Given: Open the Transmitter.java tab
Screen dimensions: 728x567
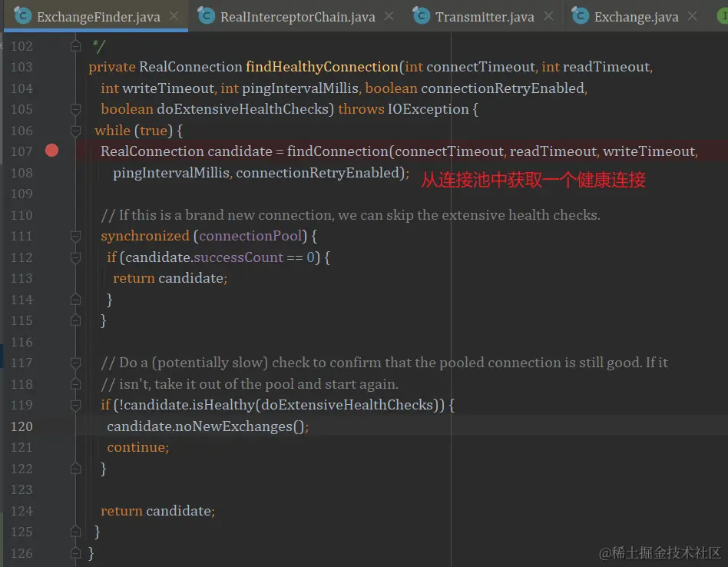Looking at the screenshot, I should point(485,17).
